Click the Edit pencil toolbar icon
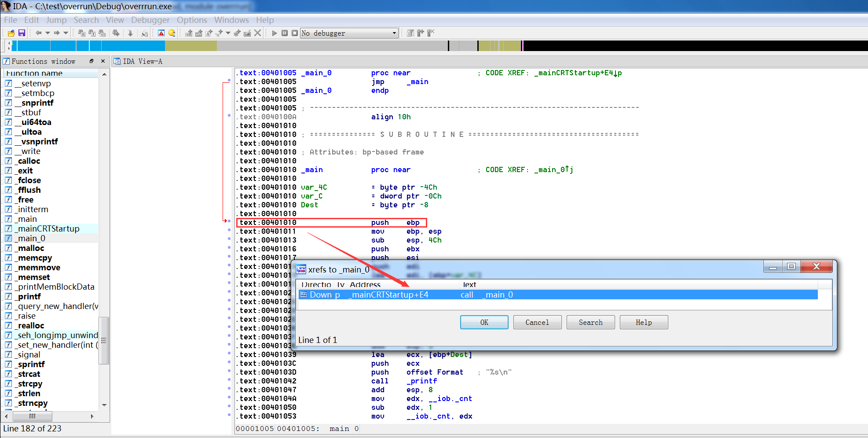The image size is (868, 438). tap(247, 33)
